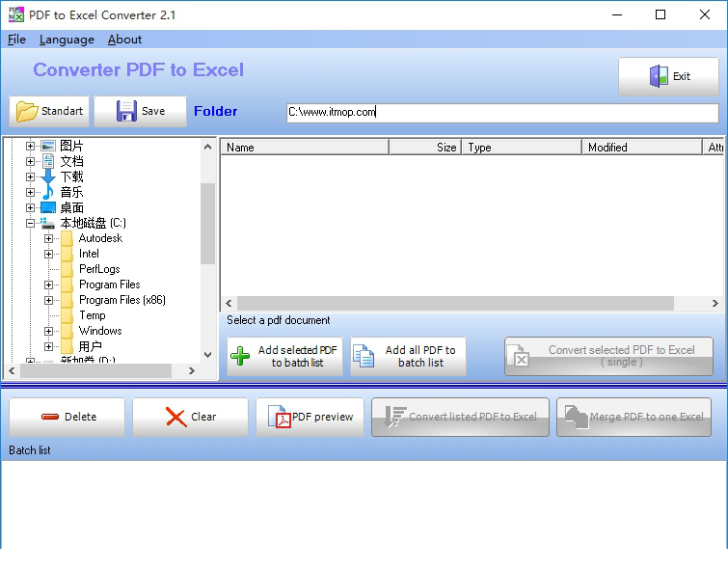Select the Program Files tree label
The image size is (728, 570).
(x=110, y=285)
